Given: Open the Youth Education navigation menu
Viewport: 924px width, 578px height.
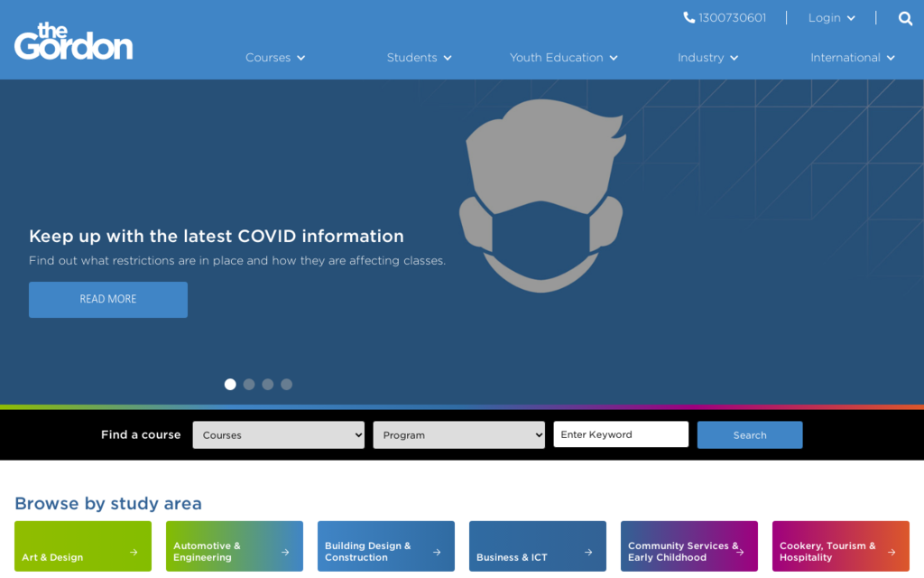Looking at the screenshot, I should click(563, 58).
